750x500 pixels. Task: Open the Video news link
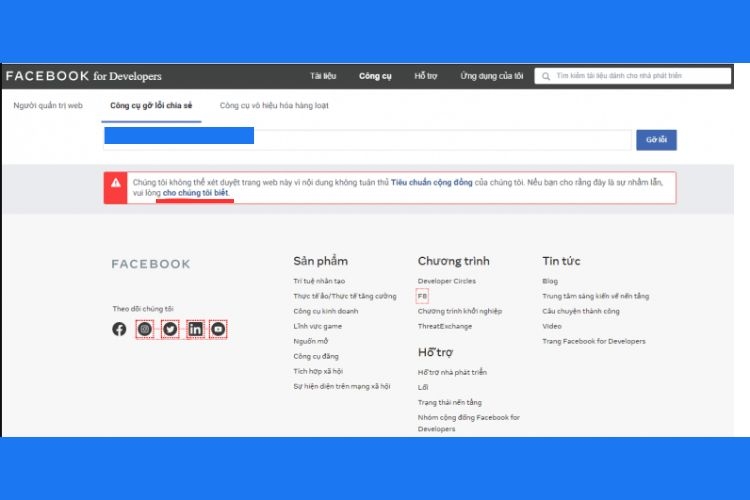[x=551, y=326]
